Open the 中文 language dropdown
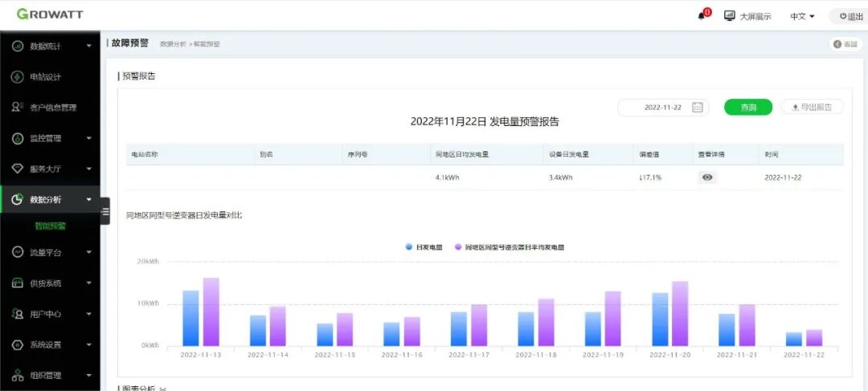Viewport: 868px width, 391px height. pyautogui.click(x=802, y=16)
